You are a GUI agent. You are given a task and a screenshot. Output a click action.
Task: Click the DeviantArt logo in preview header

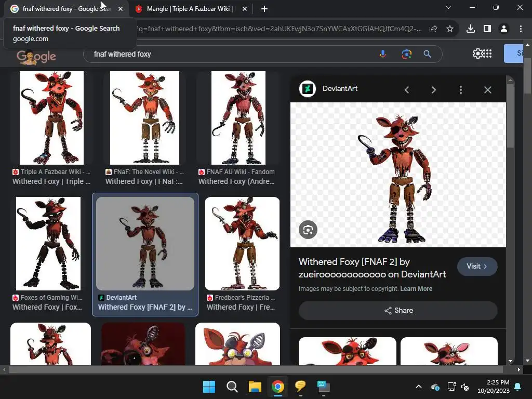(x=308, y=89)
